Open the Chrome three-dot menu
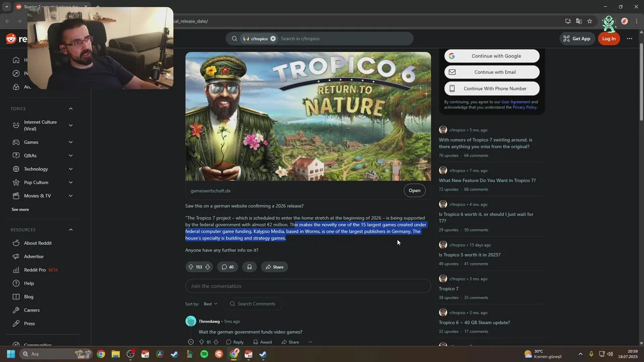 637,21
